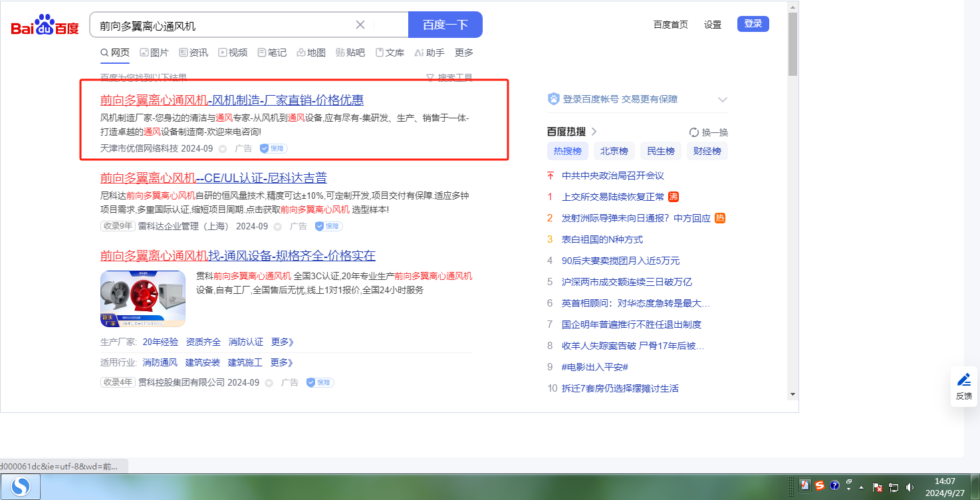Expand the 登录百度帐号 notice chevron

(x=723, y=100)
